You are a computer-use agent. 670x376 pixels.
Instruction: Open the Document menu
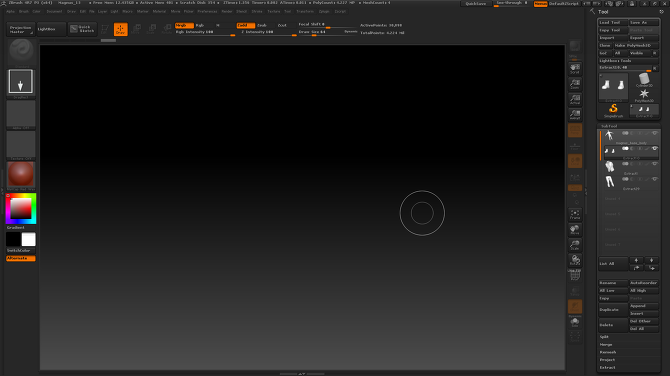(x=54, y=12)
